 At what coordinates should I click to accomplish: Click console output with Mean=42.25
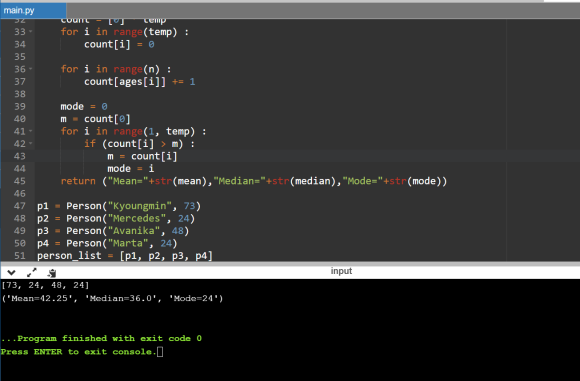tap(112, 299)
